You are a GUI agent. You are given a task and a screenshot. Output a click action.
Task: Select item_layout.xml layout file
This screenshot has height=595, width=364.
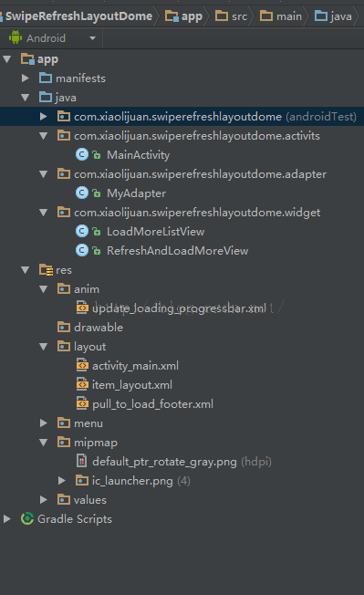(132, 385)
